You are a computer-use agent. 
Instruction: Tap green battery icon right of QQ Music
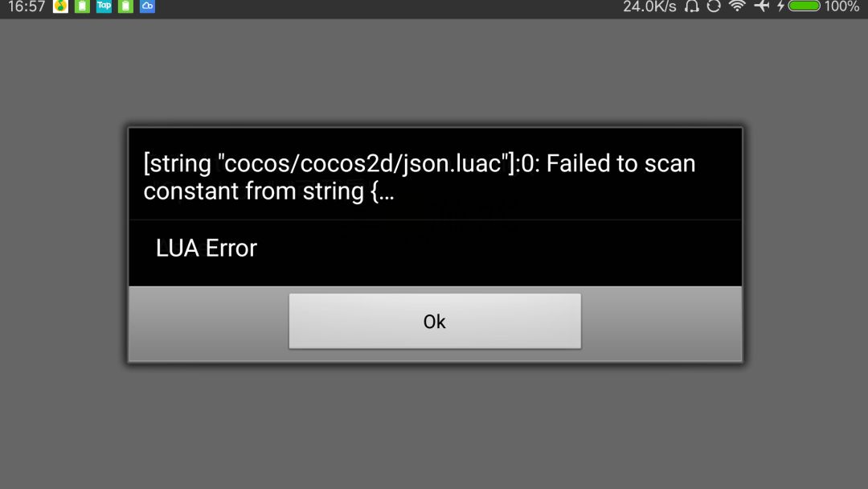click(82, 6)
